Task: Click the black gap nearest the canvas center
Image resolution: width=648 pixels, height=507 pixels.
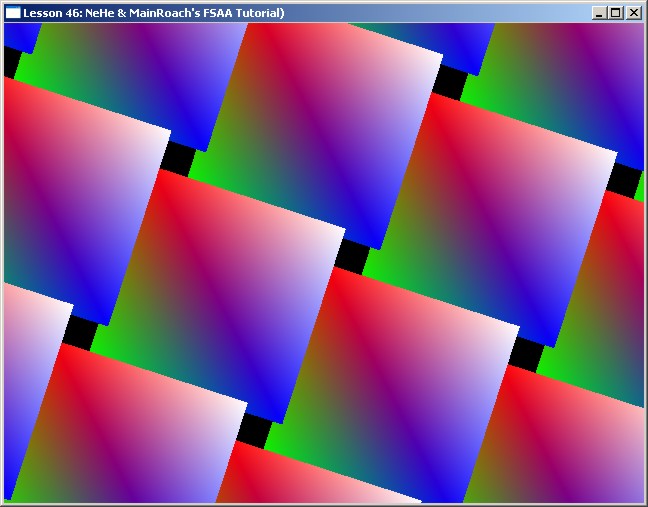Action: tap(351, 255)
